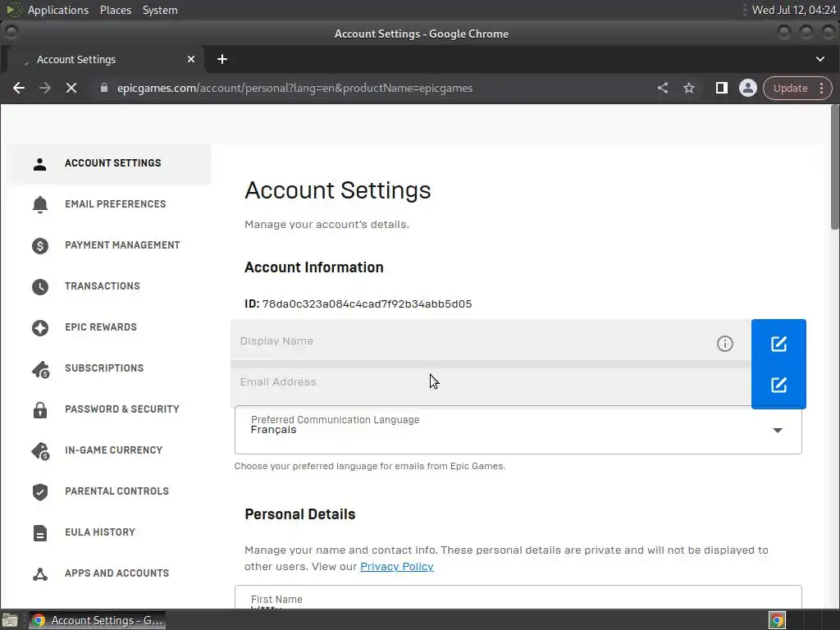The width and height of the screenshot is (840, 630).
Task: Toggle the Chrome side panel icon
Action: click(x=722, y=88)
